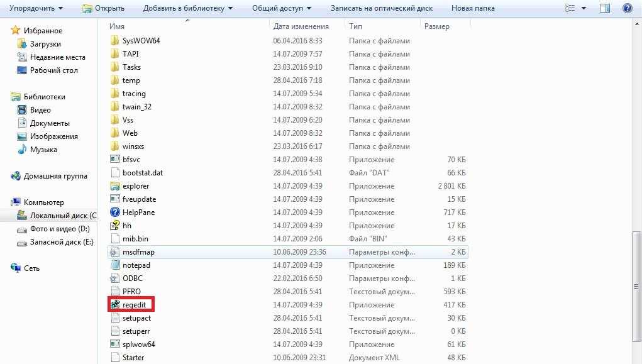Screen dimensions: 642x364
Task: Select the regedit application icon
Action: [x=115, y=305]
